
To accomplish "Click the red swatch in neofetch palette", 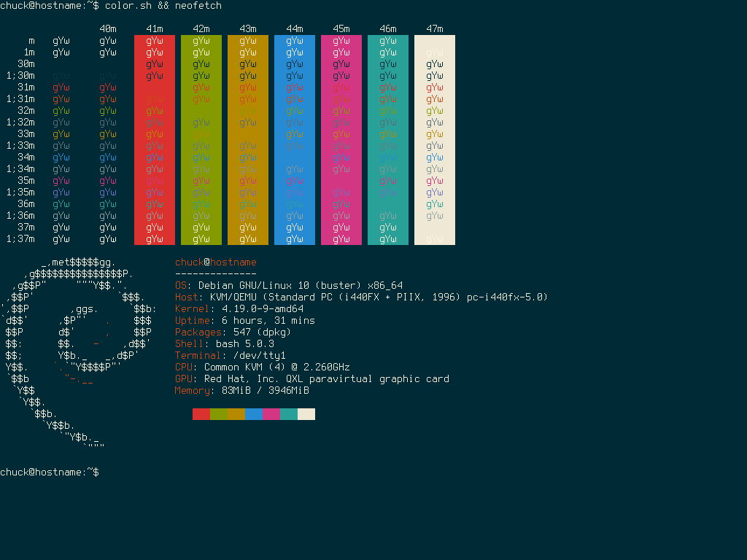I will 201,414.
